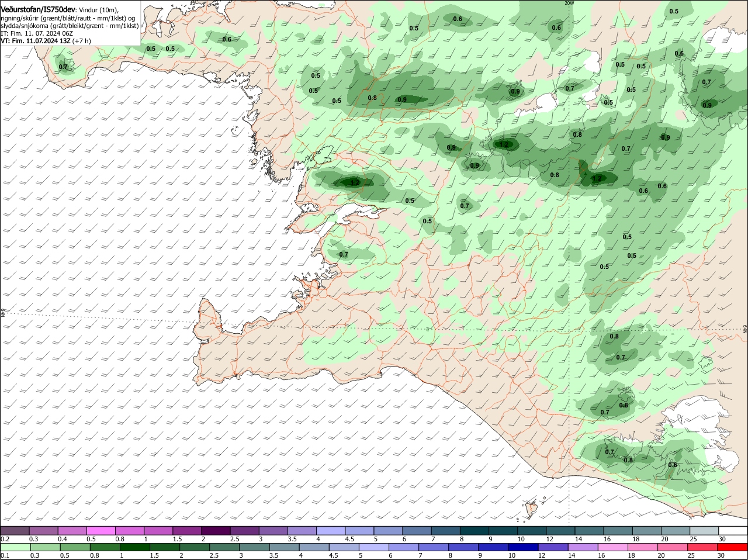Pick the bottom-row violet swatch between 14 and 16
748x560 pixels.
(x=583, y=547)
